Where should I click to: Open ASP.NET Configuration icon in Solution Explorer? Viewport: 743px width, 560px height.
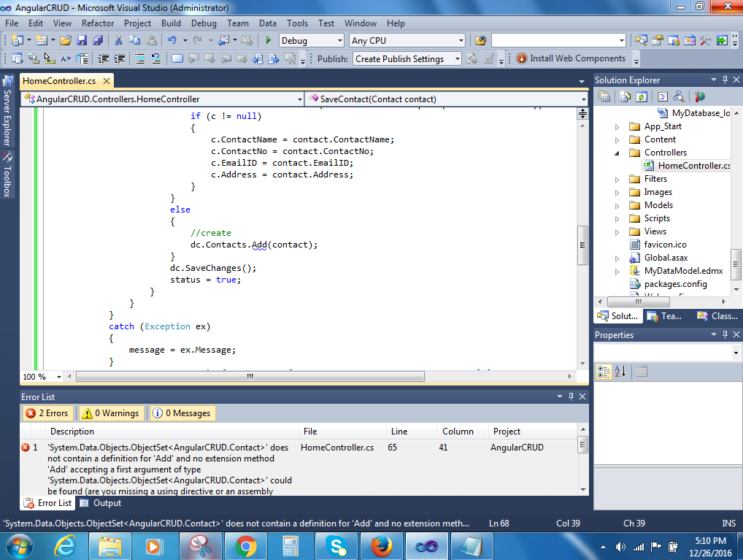(x=699, y=96)
